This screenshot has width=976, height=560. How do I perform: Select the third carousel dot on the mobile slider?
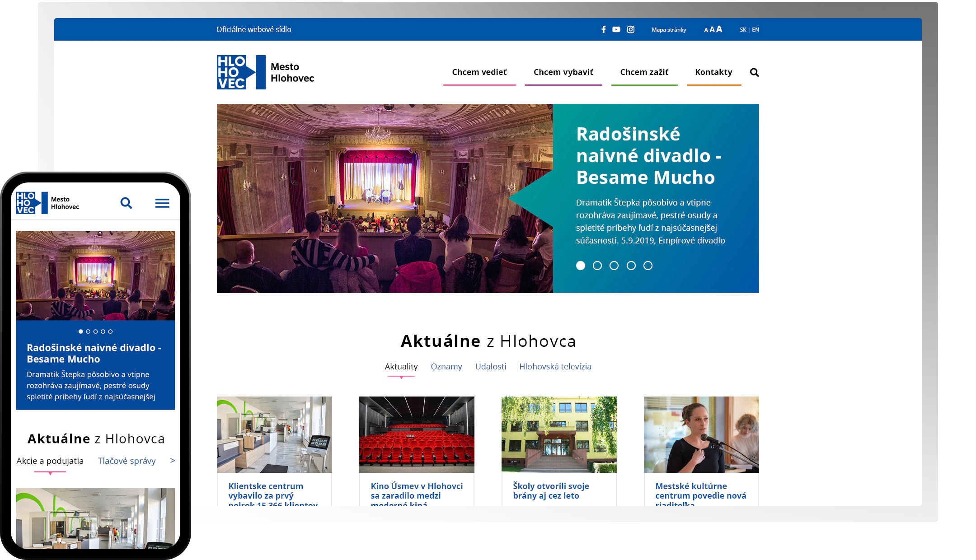click(x=96, y=331)
